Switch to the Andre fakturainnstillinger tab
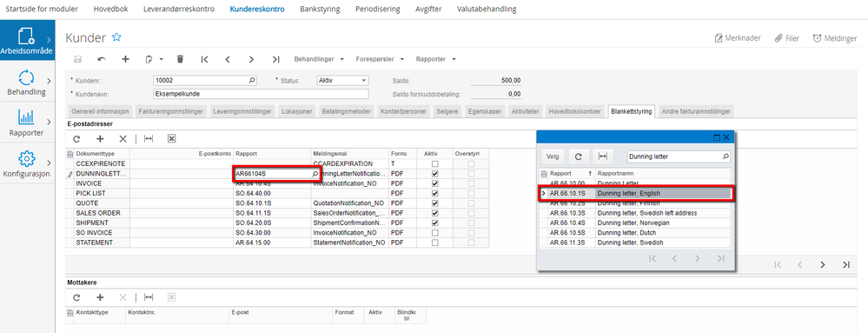868x333 pixels. (x=696, y=111)
